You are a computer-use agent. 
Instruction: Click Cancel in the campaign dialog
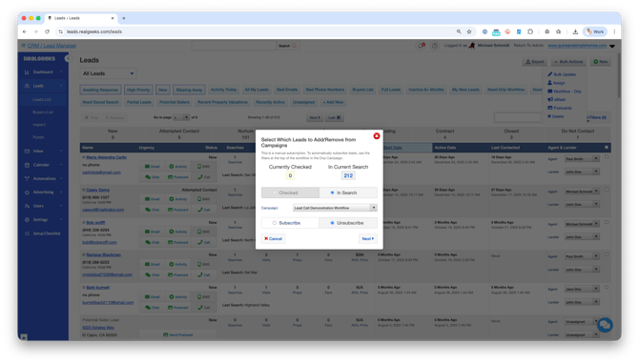click(273, 238)
